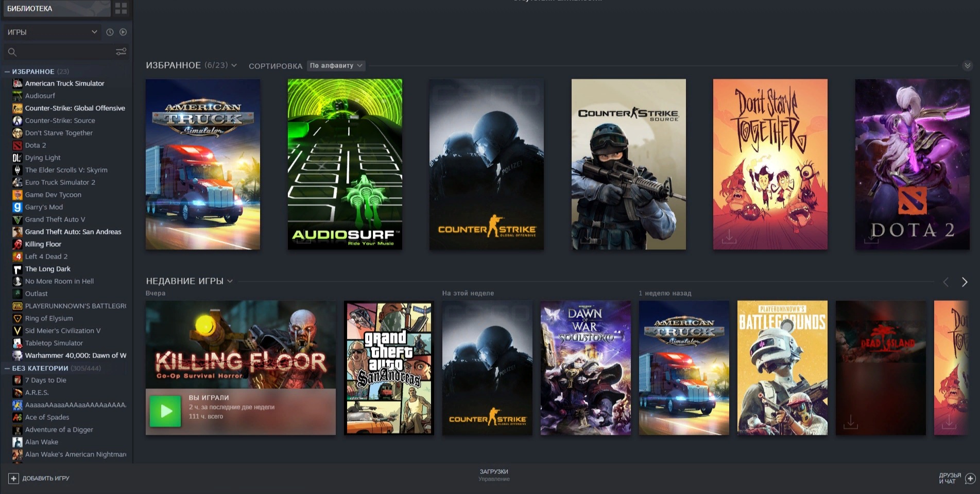Open PUBG Battlegrounds cover in recent games

tap(782, 368)
